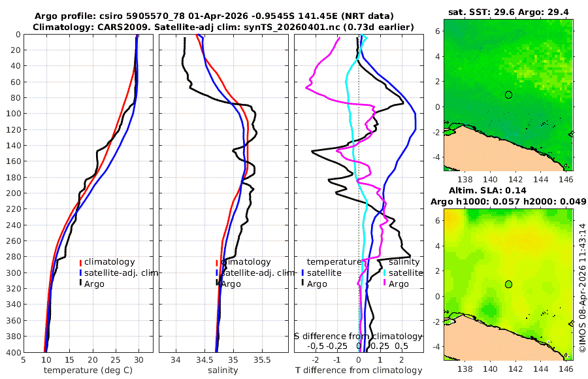Click the cyan salinity satellite legend marker
The width and height of the screenshot is (588, 379).
(384, 272)
